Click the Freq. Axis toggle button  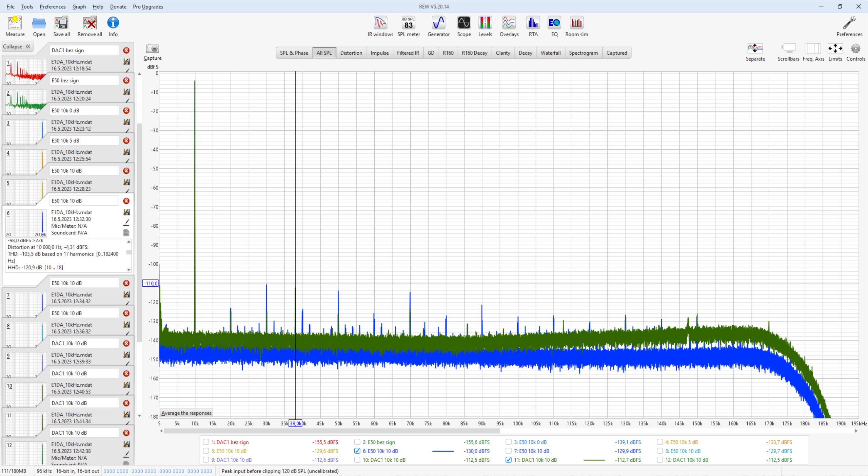coord(813,52)
